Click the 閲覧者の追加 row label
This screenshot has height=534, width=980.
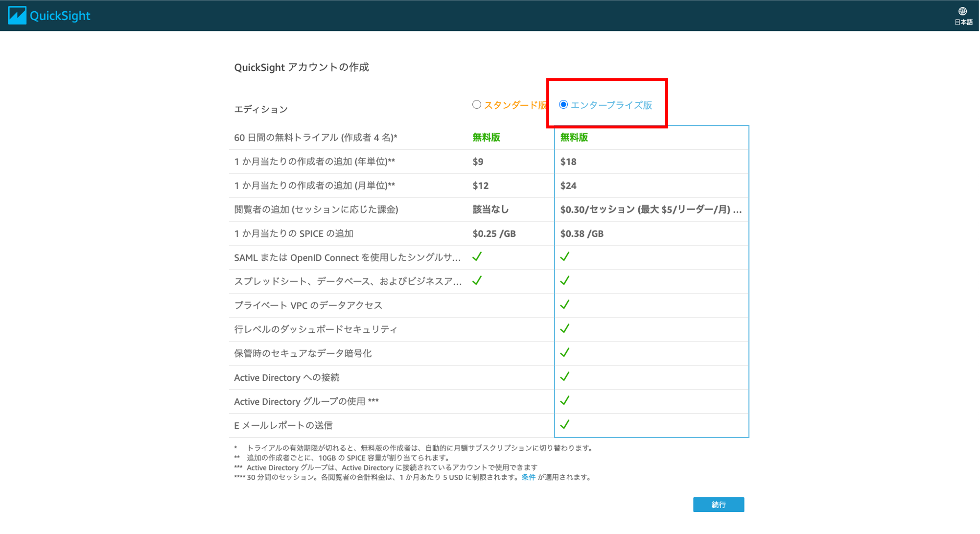click(x=316, y=209)
